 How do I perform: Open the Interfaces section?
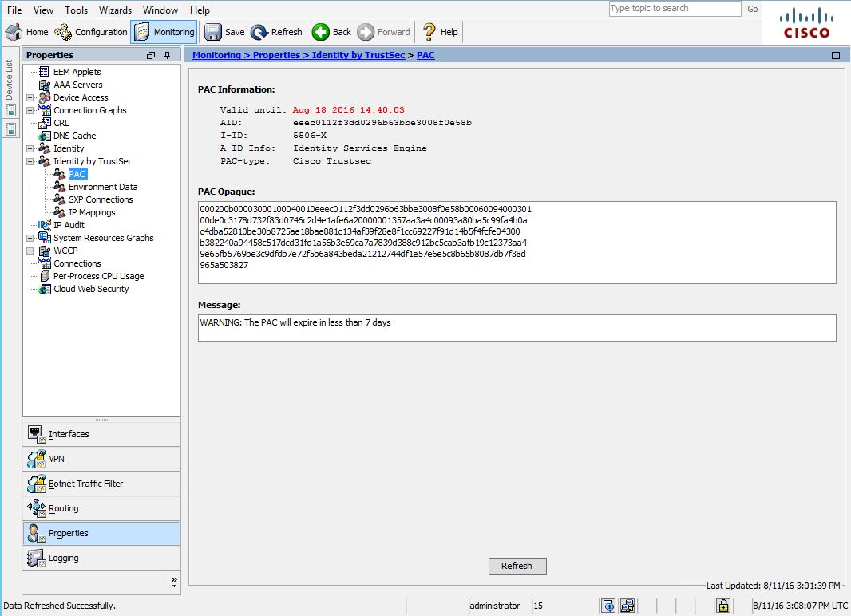click(x=101, y=434)
